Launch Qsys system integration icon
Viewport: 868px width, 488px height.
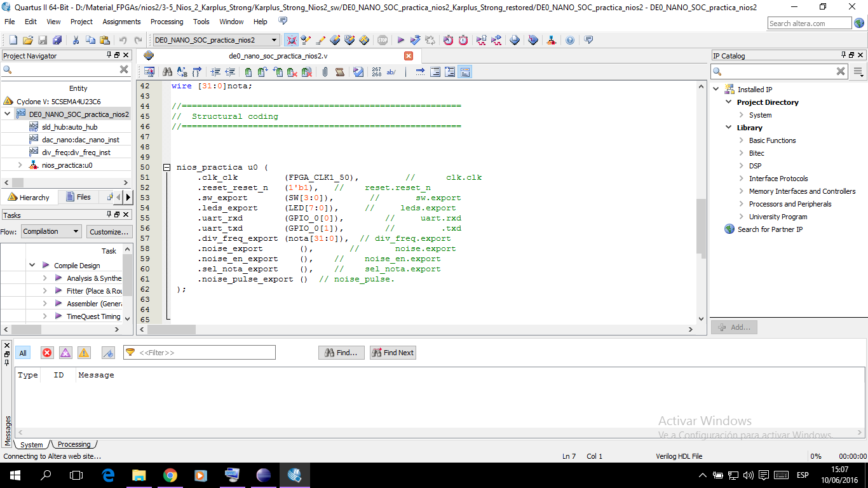coord(552,40)
